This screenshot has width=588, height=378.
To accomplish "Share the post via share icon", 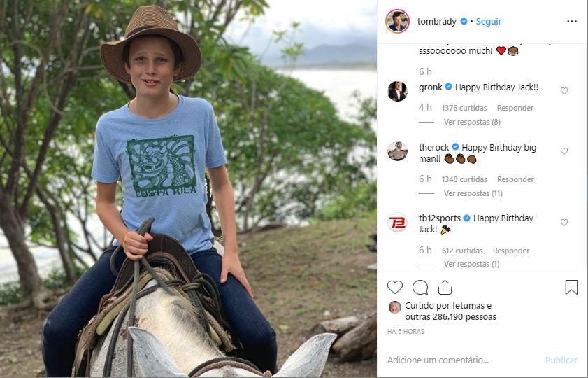I will tap(445, 287).
